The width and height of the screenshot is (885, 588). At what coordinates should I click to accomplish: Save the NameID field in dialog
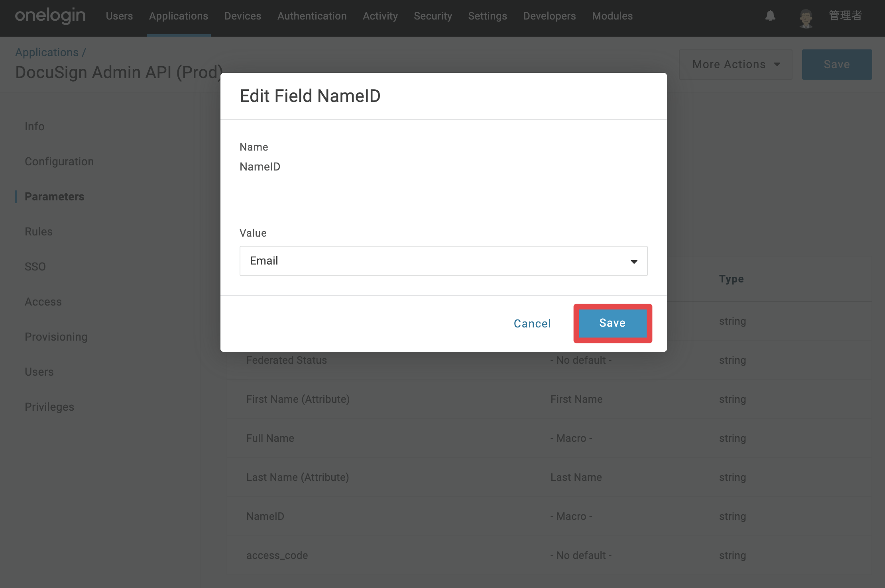click(613, 323)
